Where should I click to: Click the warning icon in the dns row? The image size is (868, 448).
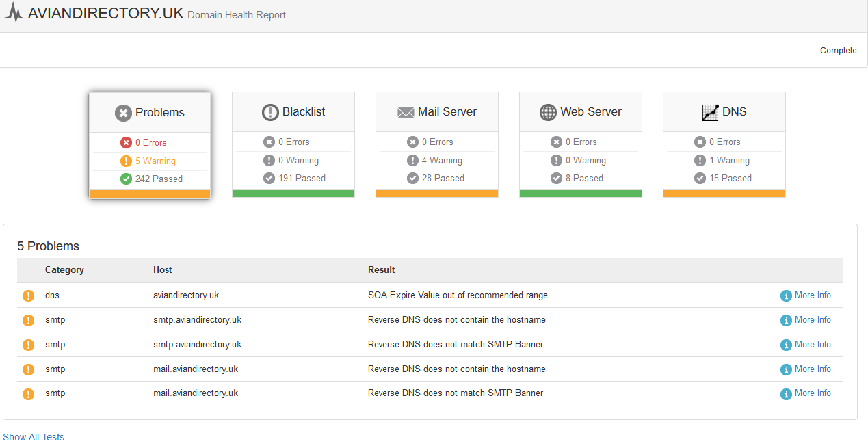click(28, 295)
